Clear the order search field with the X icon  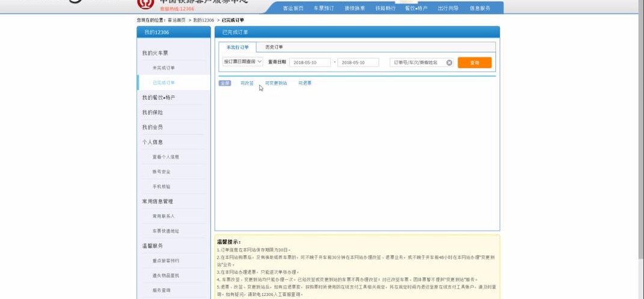click(449, 63)
